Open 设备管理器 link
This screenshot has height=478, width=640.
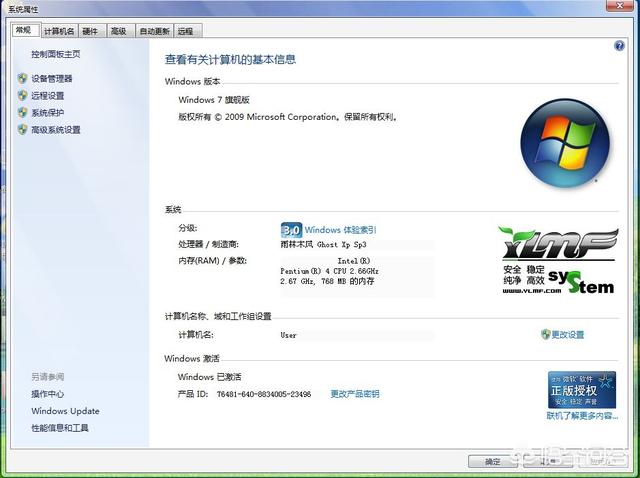[52, 79]
